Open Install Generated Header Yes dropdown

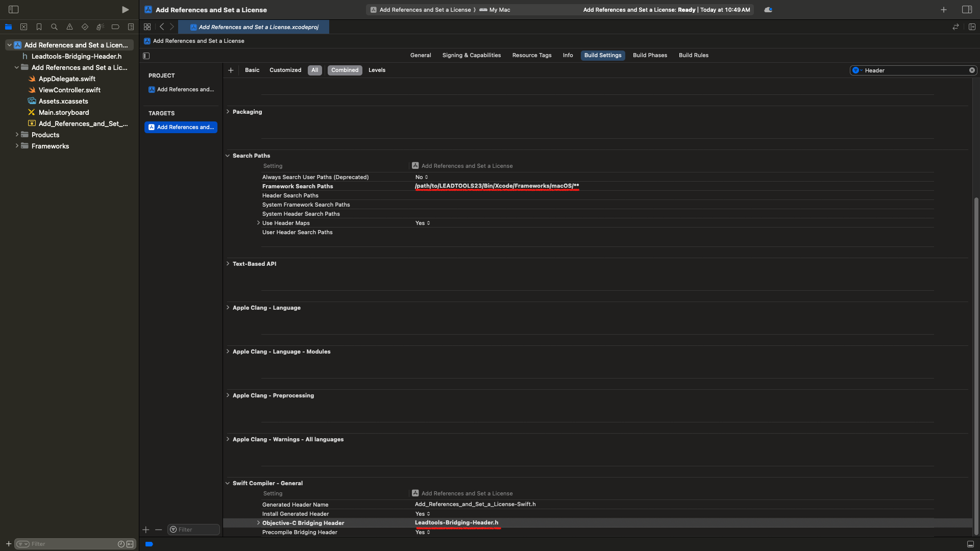(423, 514)
